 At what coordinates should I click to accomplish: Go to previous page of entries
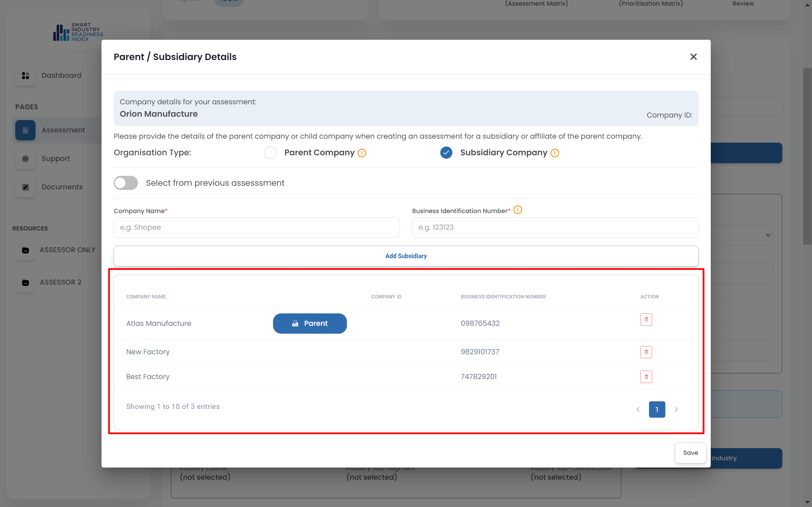tap(638, 409)
